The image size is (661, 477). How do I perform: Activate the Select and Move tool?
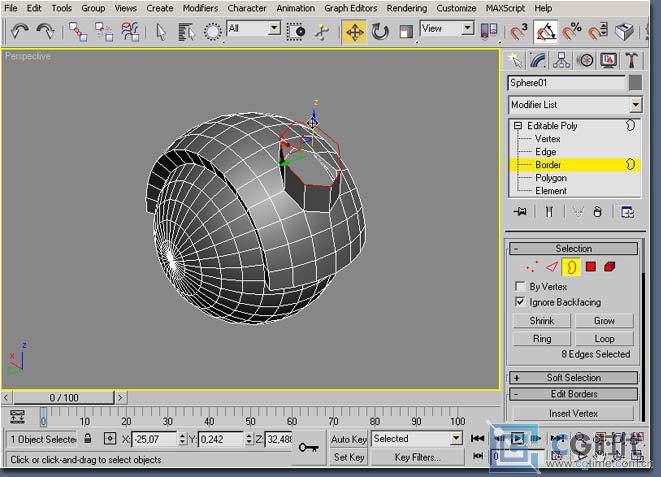click(x=354, y=32)
